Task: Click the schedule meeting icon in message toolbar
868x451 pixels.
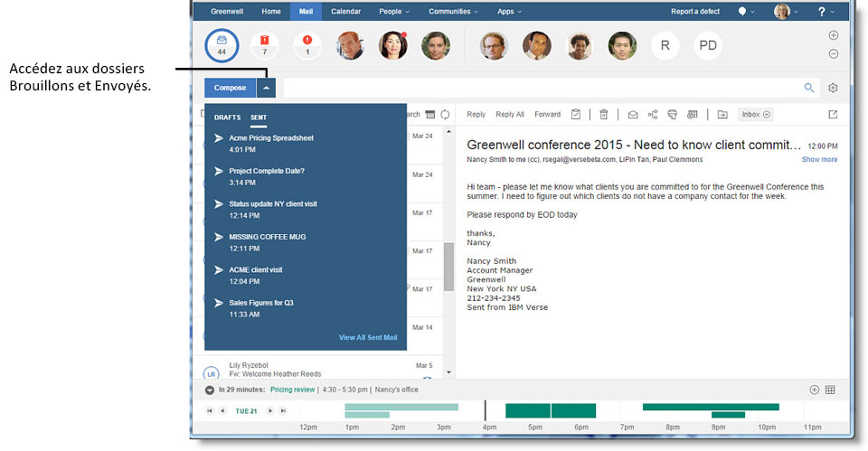Action: click(x=692, y=115)
